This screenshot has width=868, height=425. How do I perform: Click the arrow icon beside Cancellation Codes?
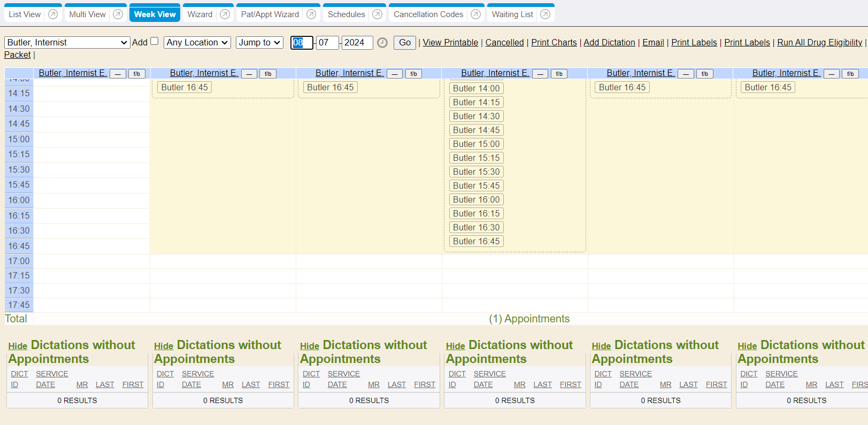click(x=475, y=14)
